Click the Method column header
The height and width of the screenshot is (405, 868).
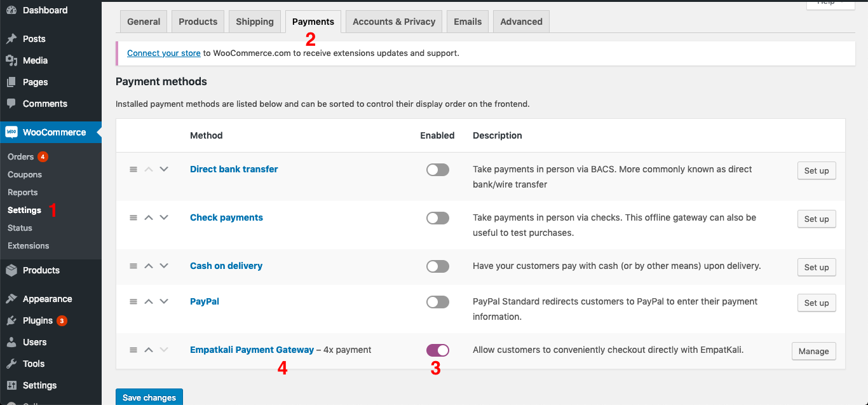(x=207, y=135)
